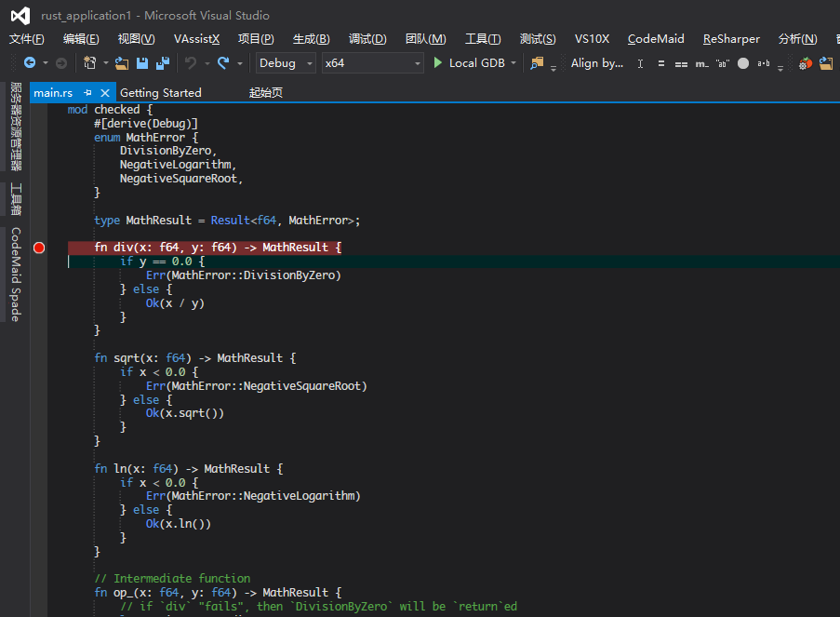Open the Debug configuration dropdown
The image size is (840, 617).
pos(285,63)
